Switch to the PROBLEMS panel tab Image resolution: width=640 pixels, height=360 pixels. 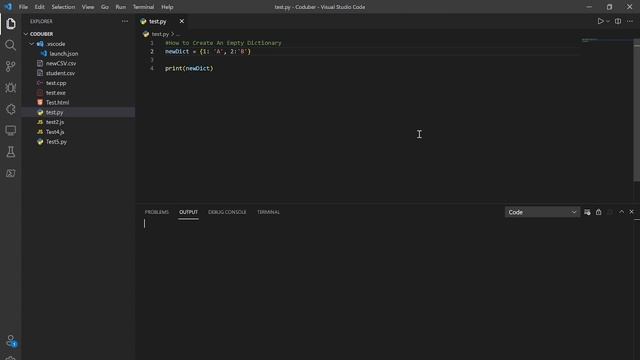click(x=157, y=212)
